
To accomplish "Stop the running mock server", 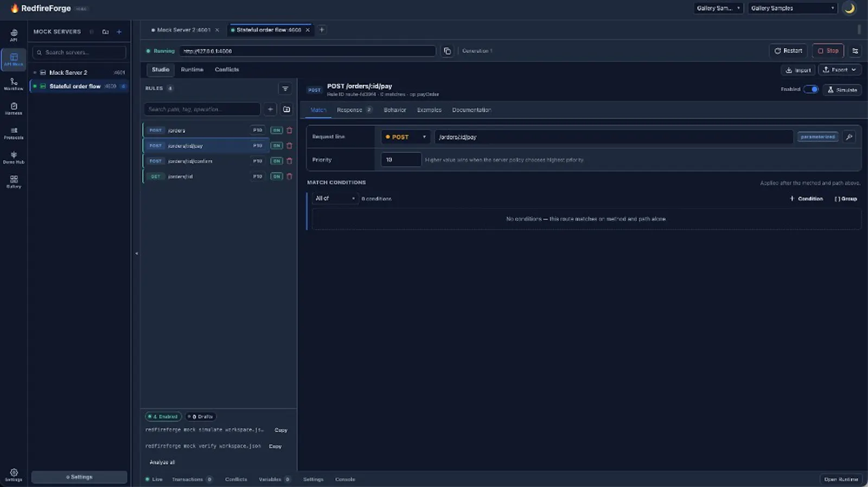I will pyautogui.click(x=828, y=50).
